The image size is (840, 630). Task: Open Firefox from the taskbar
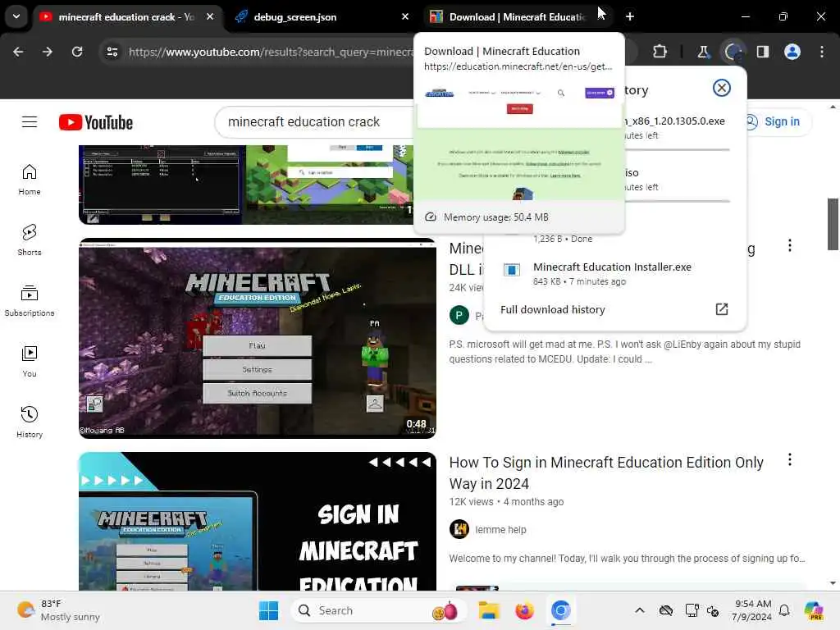[x=524, y=610]
